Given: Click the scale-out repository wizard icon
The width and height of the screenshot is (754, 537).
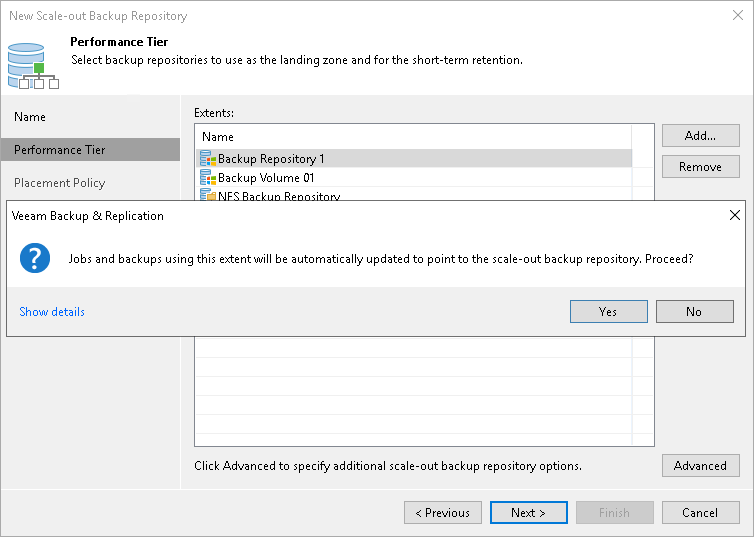Looking at the screenshot, I should [x=30, y=64].
